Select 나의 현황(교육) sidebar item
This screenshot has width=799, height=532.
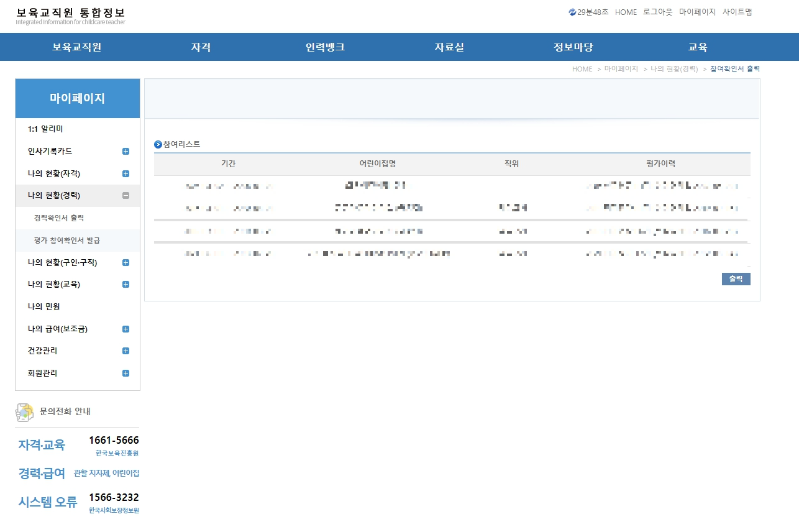pos(54,284)
